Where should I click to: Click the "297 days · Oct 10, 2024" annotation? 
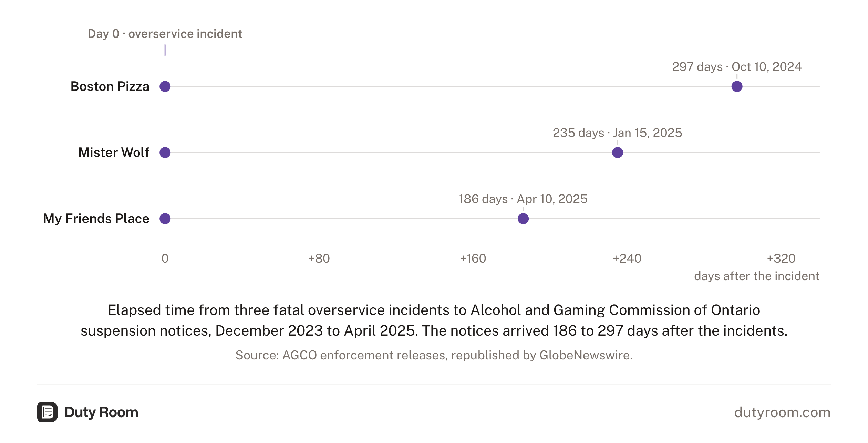[x=737, y=67]
